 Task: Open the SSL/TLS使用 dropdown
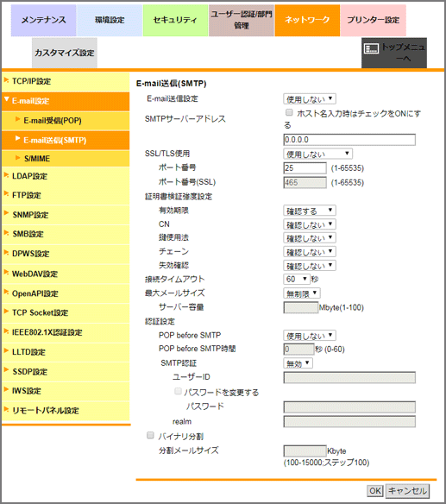pyautogui.click(x=317, y=154)
